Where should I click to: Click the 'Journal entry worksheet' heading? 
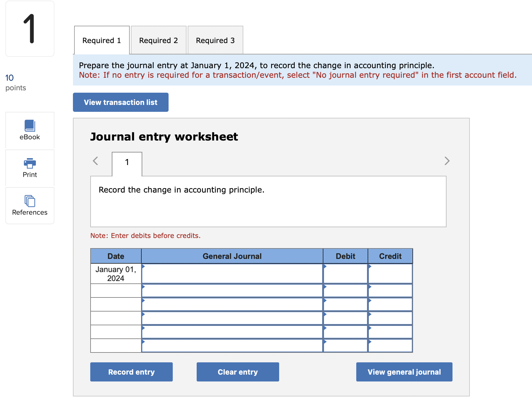click(x=164, y=137)
